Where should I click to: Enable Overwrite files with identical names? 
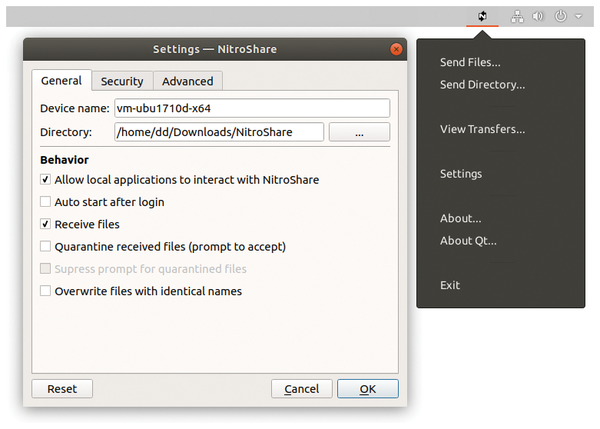point(46,291)
